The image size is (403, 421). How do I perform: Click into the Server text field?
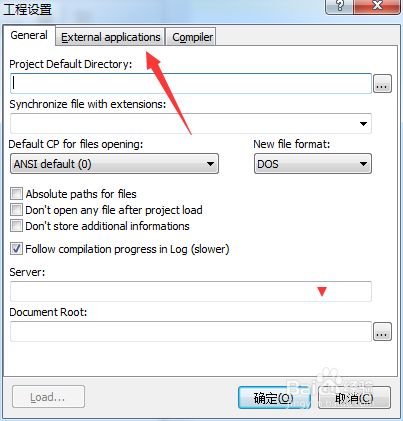(x=191, y=292)
